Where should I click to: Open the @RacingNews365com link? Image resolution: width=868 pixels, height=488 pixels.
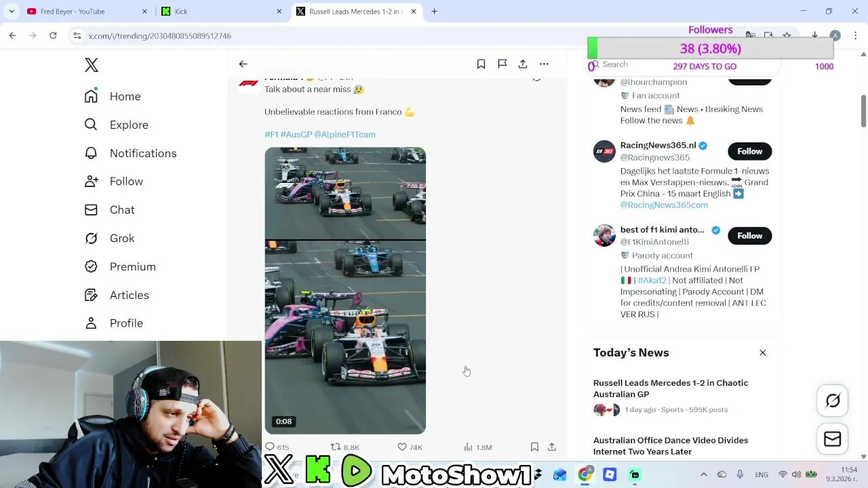664,205
